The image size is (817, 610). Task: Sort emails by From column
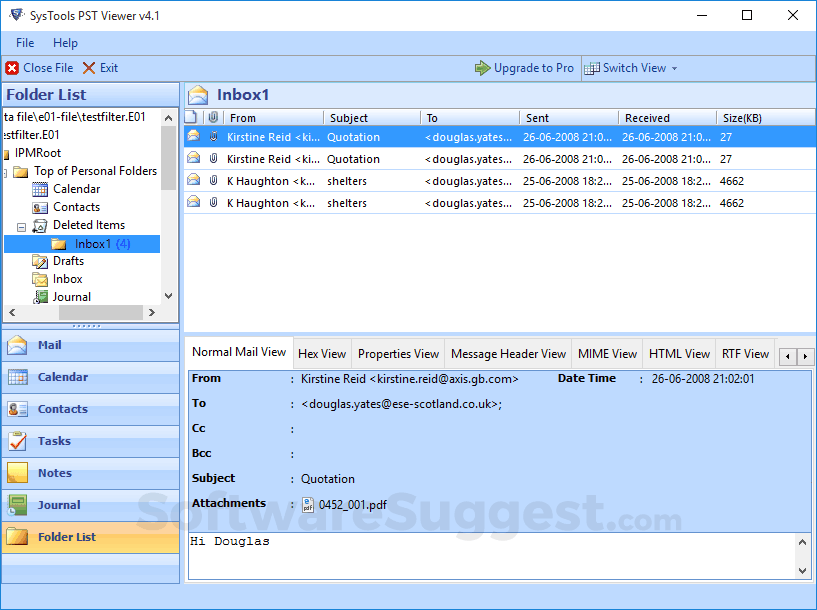[x=273, y=118]
